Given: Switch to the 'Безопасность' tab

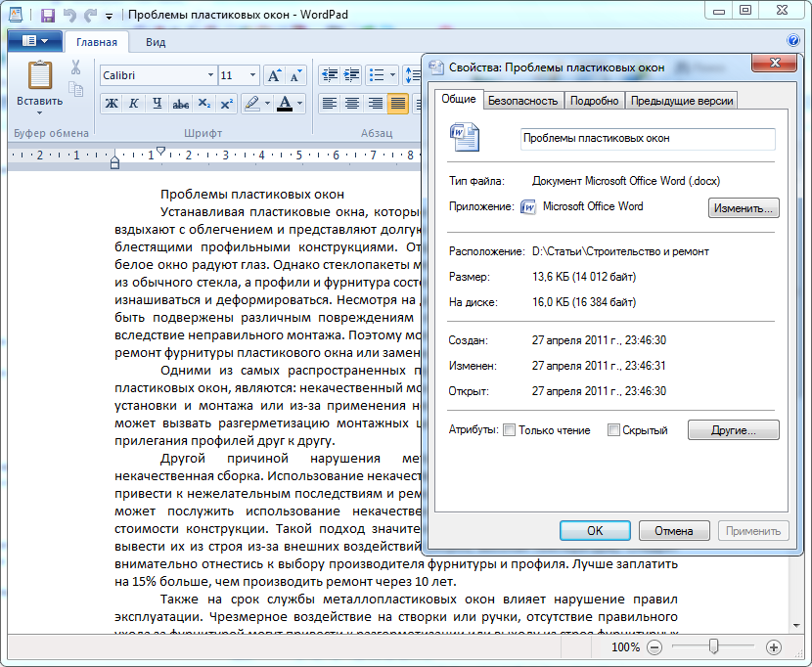Looking at the screenshot, I should [x=522, y=101].
